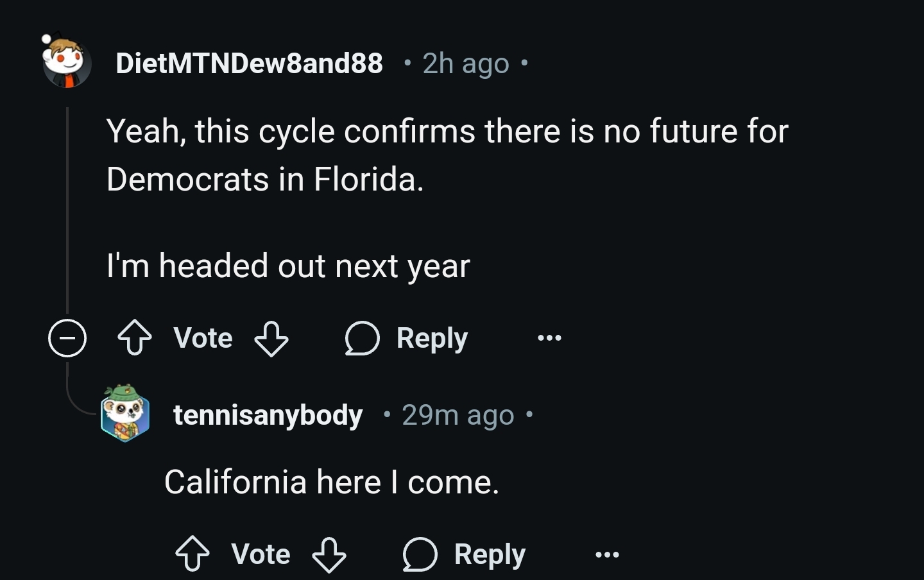Visit tennisanybody username link
This screenshot has width=924, height=580.
click(x=268, y=415)
